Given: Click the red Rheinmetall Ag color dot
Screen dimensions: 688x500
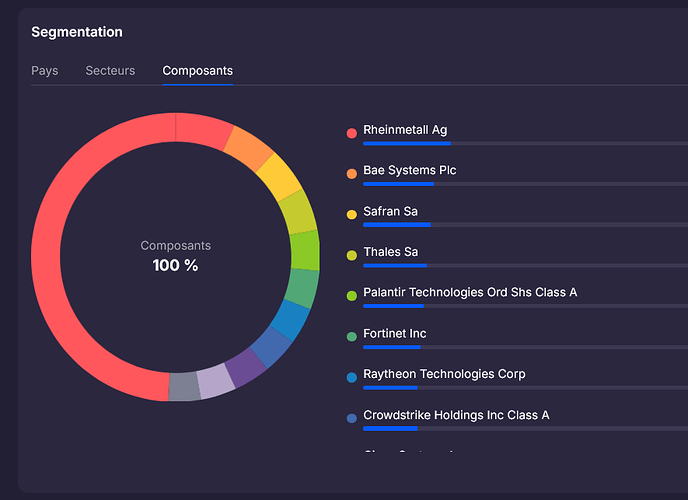Looking at the screenshot, I should coord(351,133).
